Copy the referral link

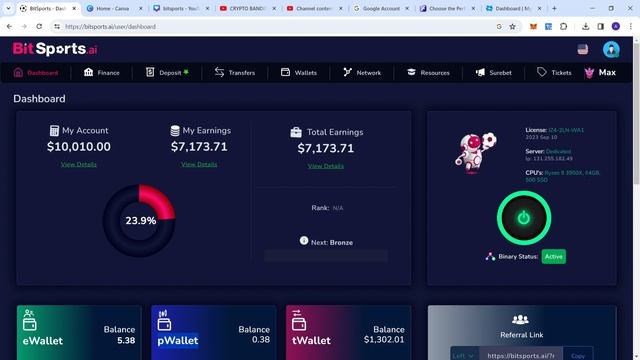[x=578, y=356]
